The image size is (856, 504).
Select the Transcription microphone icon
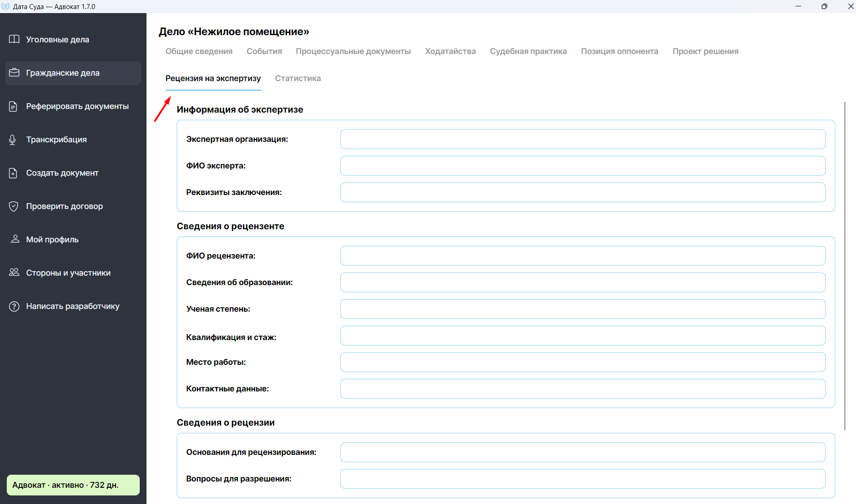(x=13, y=140)
